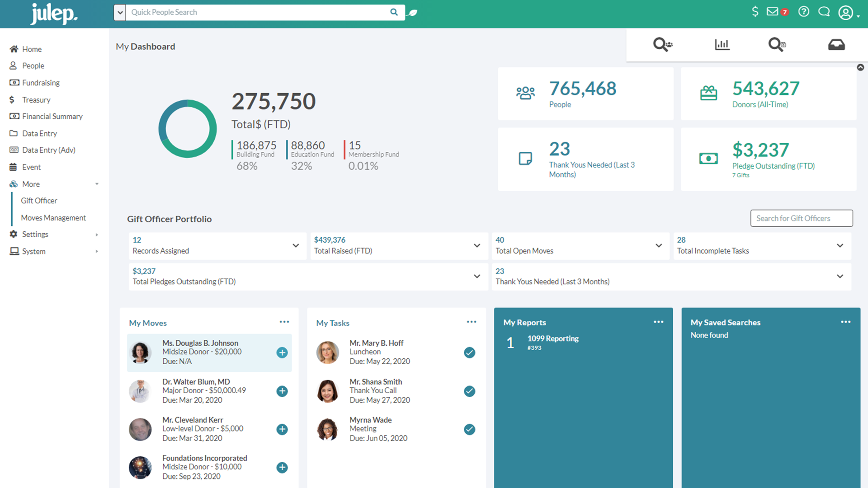This screenshot has width=868, height=488.
Task: Open the 1099 Reporting report
Action: tap(553, 338)
